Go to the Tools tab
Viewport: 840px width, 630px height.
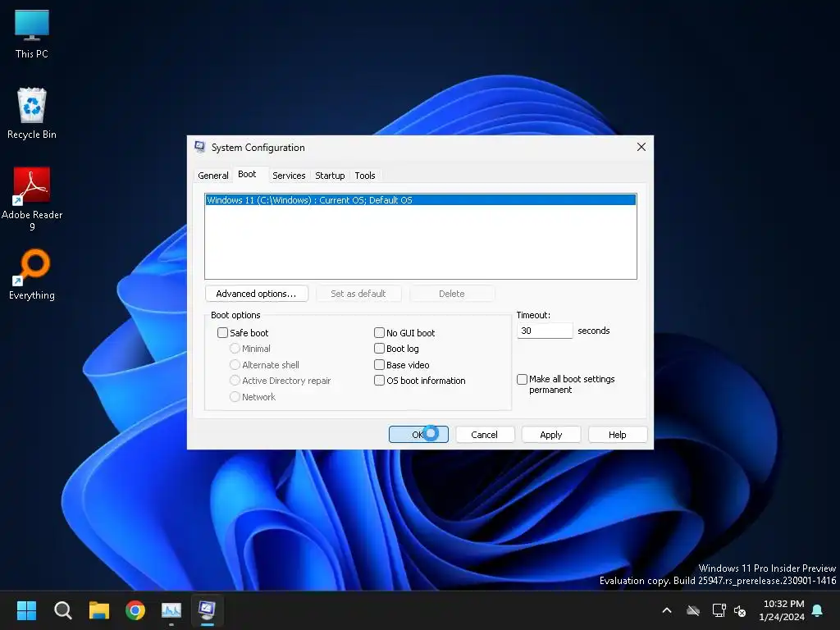(365, 176)
